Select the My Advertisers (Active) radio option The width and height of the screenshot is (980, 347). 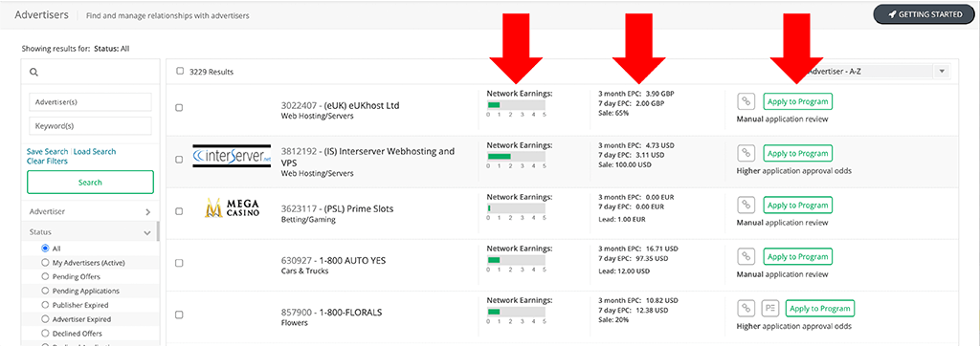(x=45, y=262)
